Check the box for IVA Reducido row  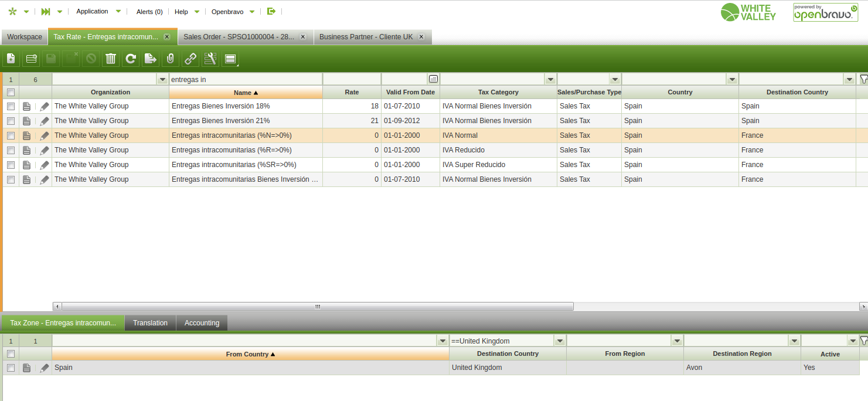(x=11, y=150)
